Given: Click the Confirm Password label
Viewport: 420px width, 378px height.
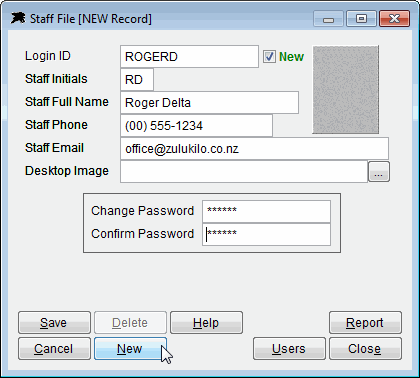Looking at the screenshot, I should click(142, 234).
